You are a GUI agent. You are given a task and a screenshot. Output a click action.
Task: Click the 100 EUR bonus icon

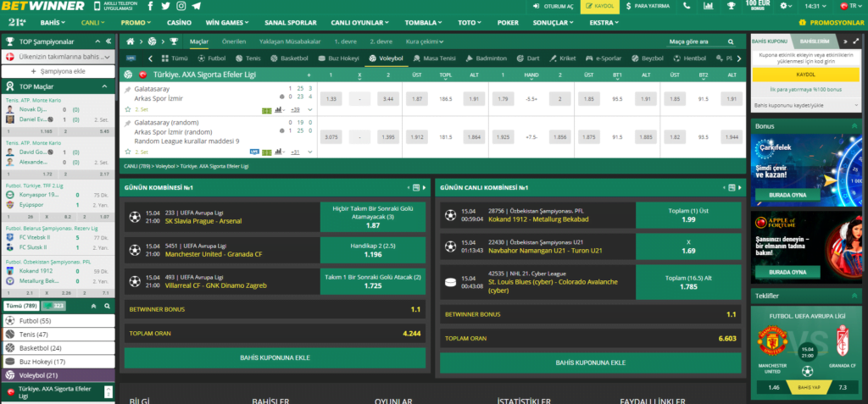[758, 6]
